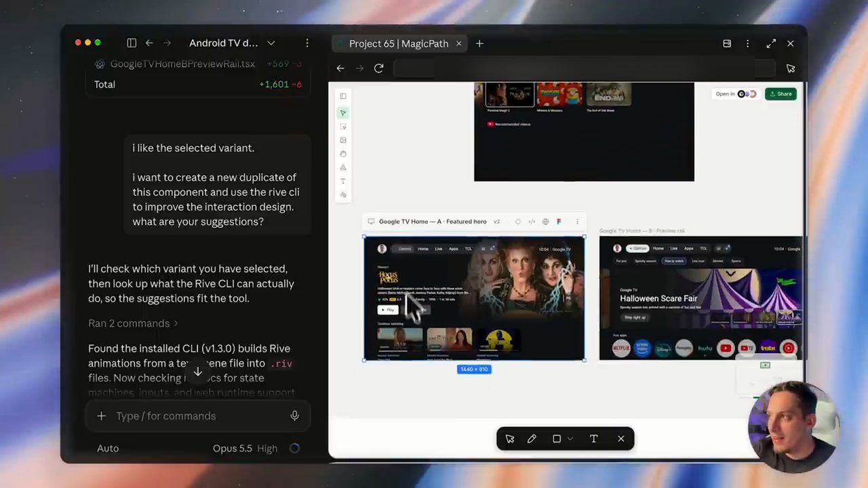Switch to the Project 65 | MagicPath tab

pyautogui.click(x=399, y=43)
